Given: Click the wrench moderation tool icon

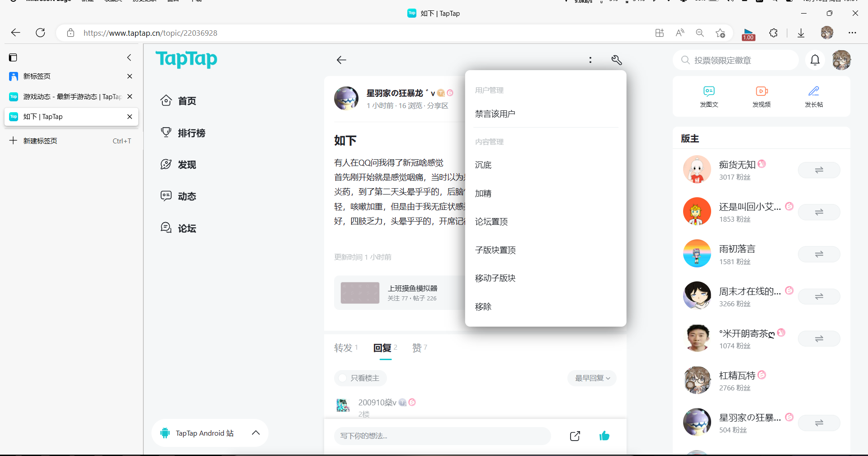Looking at the screenshot, I should pyautogui.click(x=617, y=60).
